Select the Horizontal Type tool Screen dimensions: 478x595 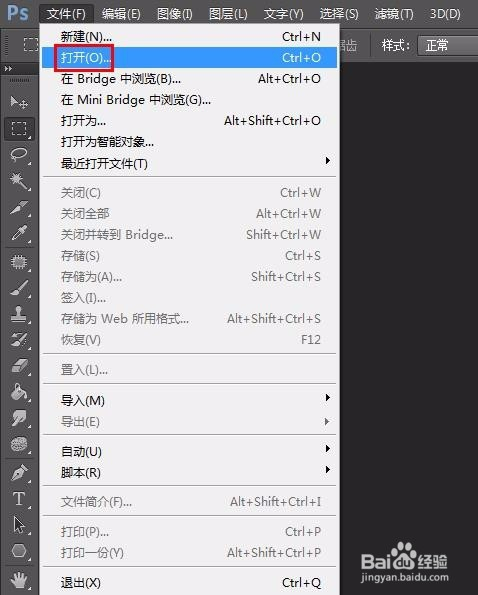coord(19,499)
